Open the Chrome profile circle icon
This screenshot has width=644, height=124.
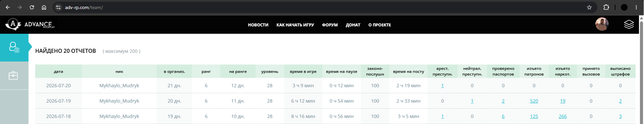[624, 7]
